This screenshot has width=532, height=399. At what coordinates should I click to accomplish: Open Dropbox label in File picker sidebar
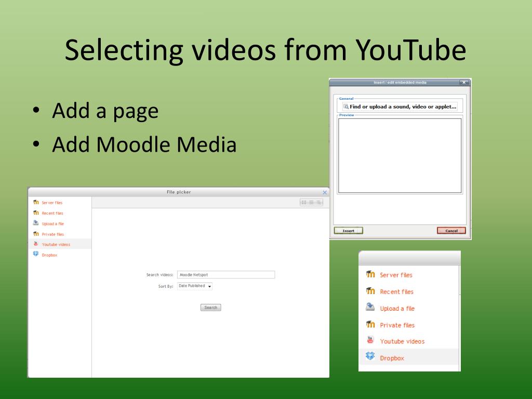coord(49,255)
